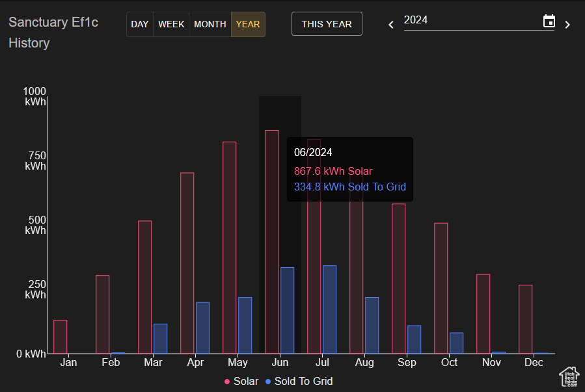
Task: Click the THIS YEAR button
Action: (327, 24)
